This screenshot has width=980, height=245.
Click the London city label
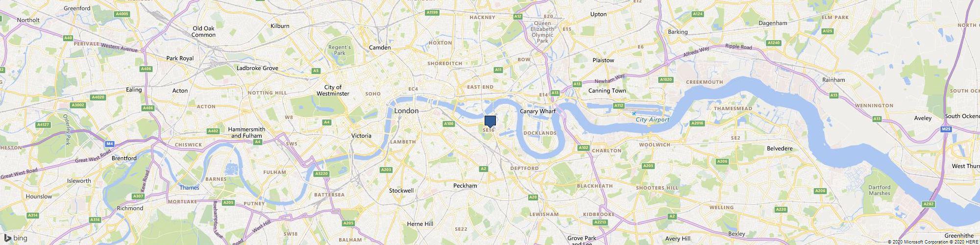(407, 111)
